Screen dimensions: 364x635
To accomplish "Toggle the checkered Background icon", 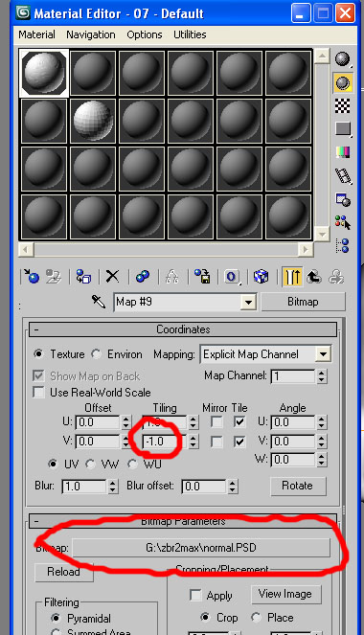I will coord(343,105).
